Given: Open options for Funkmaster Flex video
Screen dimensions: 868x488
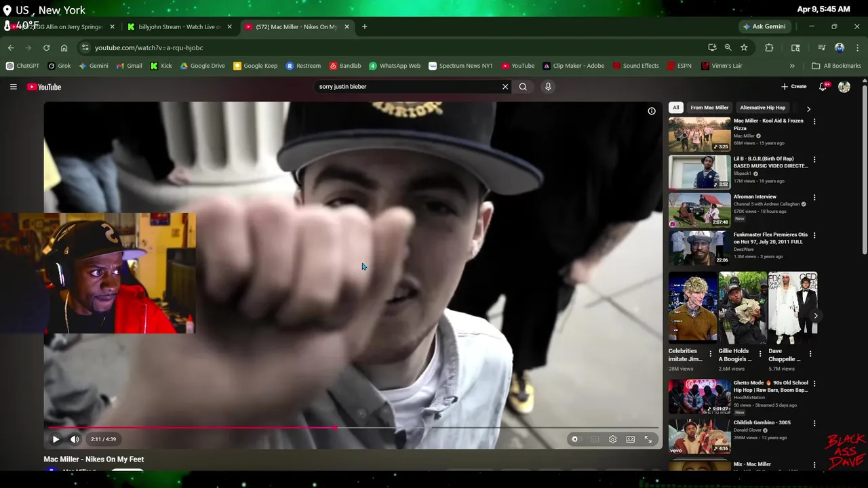Looking at the screenshot, I should (x=814, y=235).
